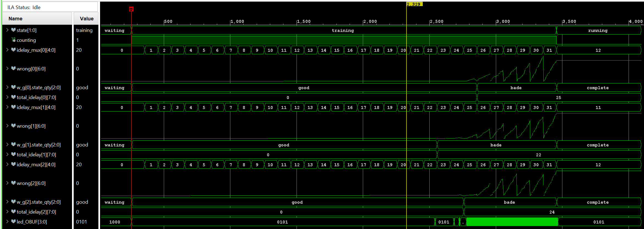
Task: Click bus icon of total_idelay[1][7:0]
Action: [13, 154]
